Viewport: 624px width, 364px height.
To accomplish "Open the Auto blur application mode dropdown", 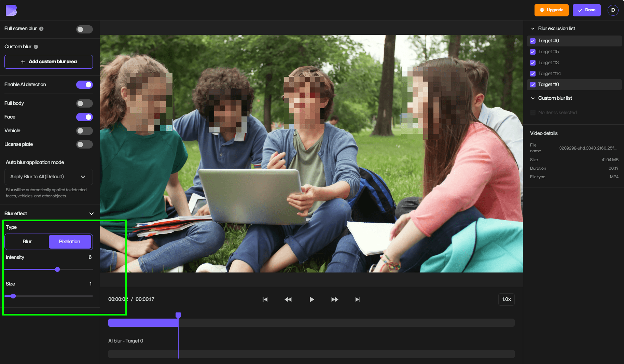I will click(x=48, y=177).
